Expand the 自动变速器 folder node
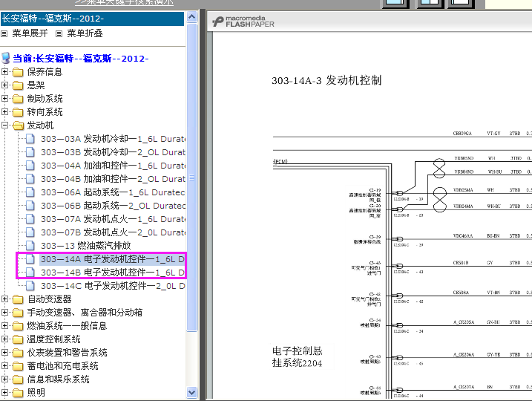 [x=4, y=299]
